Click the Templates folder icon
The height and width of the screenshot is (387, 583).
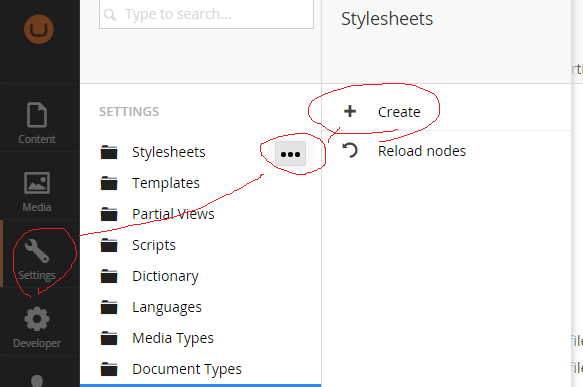point(109,183)
